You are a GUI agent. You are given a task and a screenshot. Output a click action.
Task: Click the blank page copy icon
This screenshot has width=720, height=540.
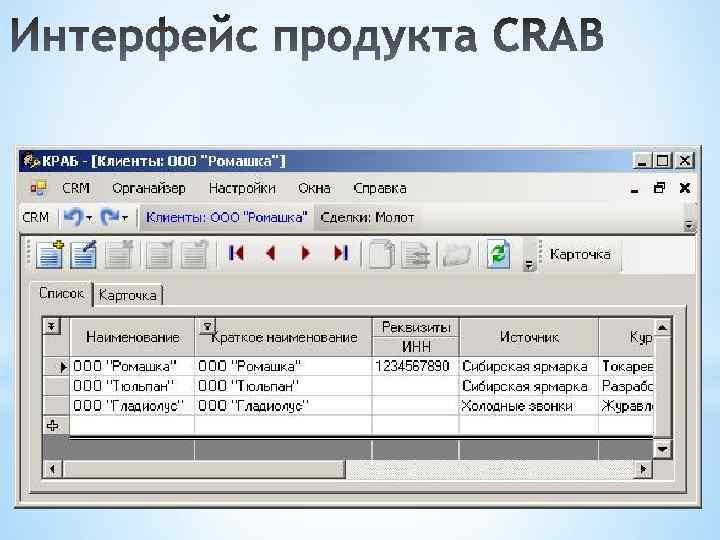[381, 254]
